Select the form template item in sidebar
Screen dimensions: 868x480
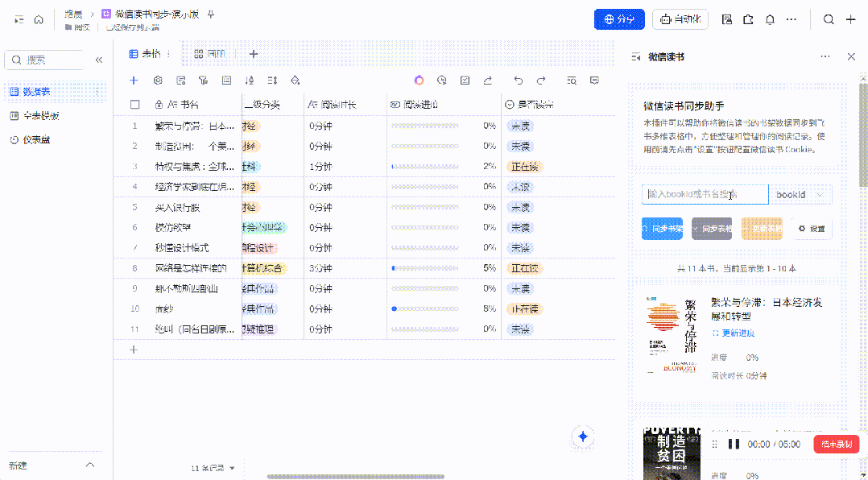(54, 116)
